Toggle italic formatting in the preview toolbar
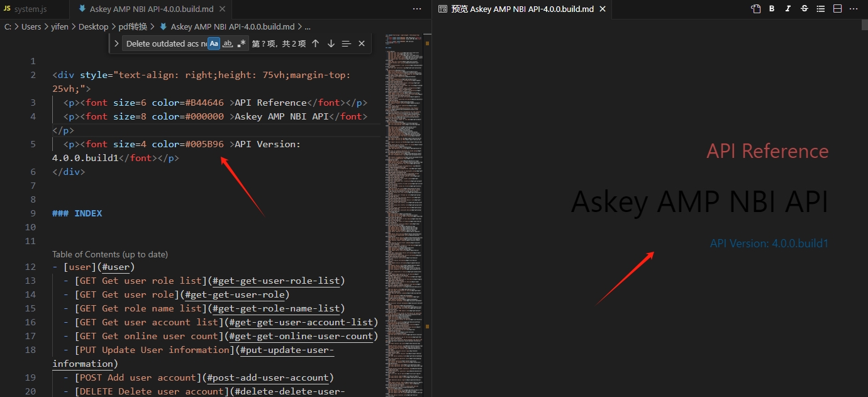The image size is (868, 397). [x=788, y=9]
